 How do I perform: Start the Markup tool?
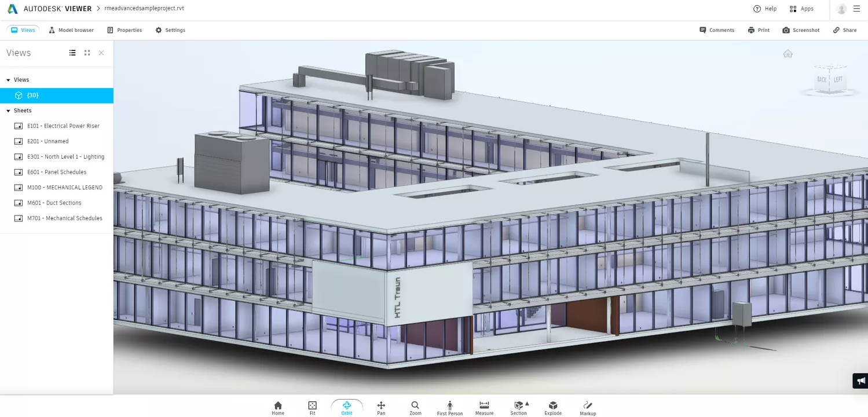[x=588, y=408]
